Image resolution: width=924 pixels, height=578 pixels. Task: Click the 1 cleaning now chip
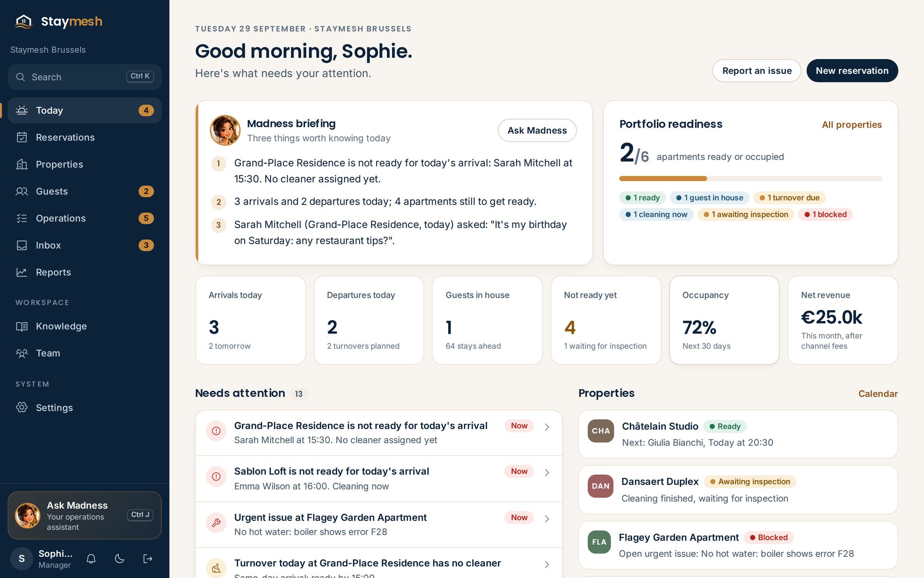click(x=656, y=214)
